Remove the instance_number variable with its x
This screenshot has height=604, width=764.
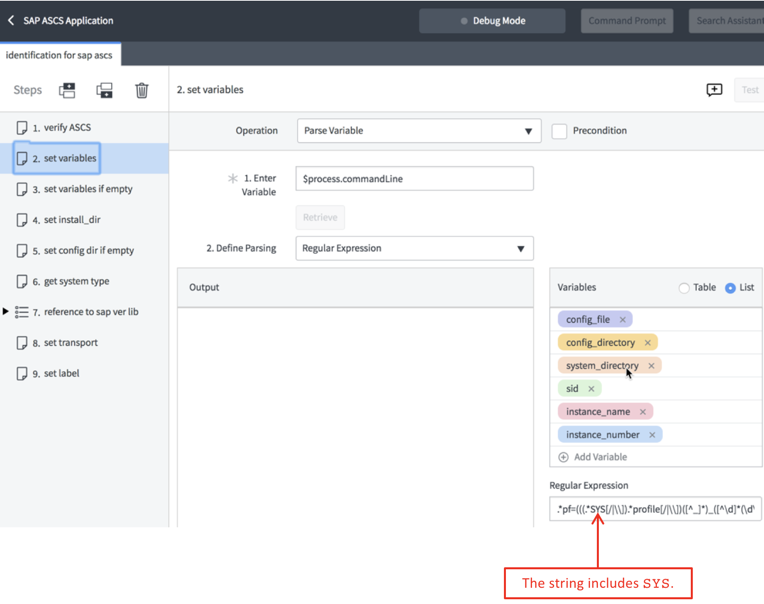(x=652, y=434)
